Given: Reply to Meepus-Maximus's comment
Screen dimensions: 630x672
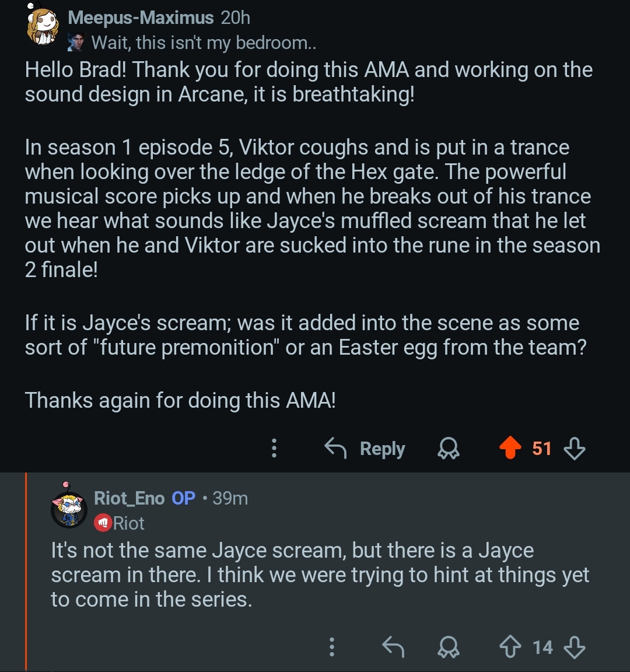Looking at the screenshot, I should click(x=365, y=449).
